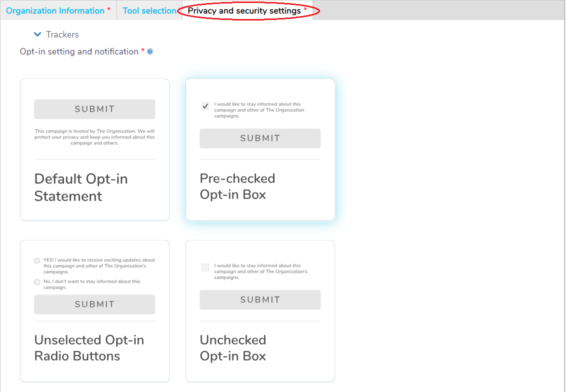Choose the Unchecked Opt-in Box title
Viewport: 576px width, 392px height.
click(x=233, y=348)
